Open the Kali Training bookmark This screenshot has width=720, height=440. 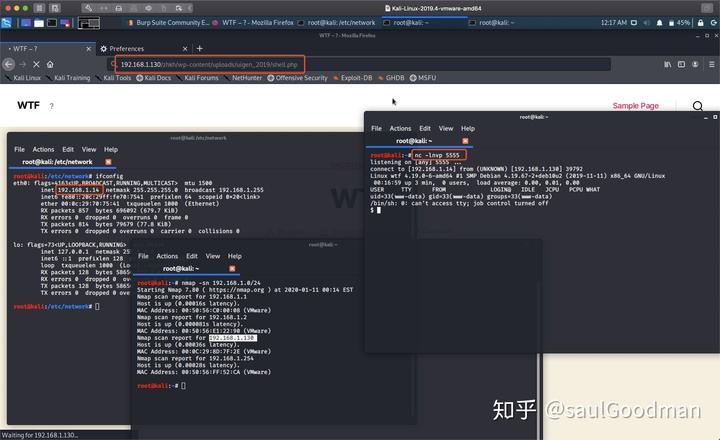pos(68,78)
